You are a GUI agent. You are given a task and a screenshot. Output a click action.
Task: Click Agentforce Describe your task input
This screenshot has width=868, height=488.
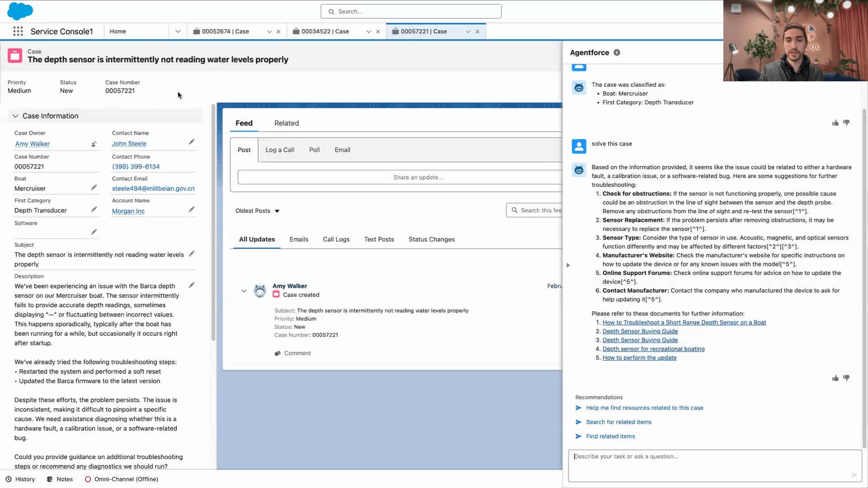715,466
